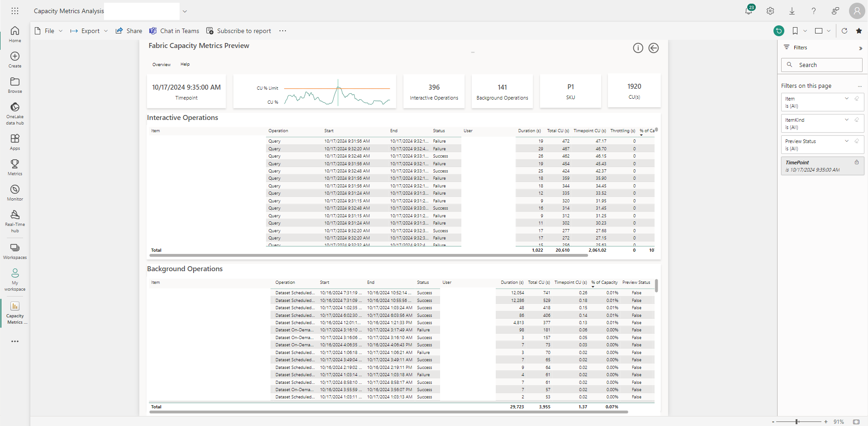Open the Export menu
Screen dimensions: 868x426
[89, 31]
